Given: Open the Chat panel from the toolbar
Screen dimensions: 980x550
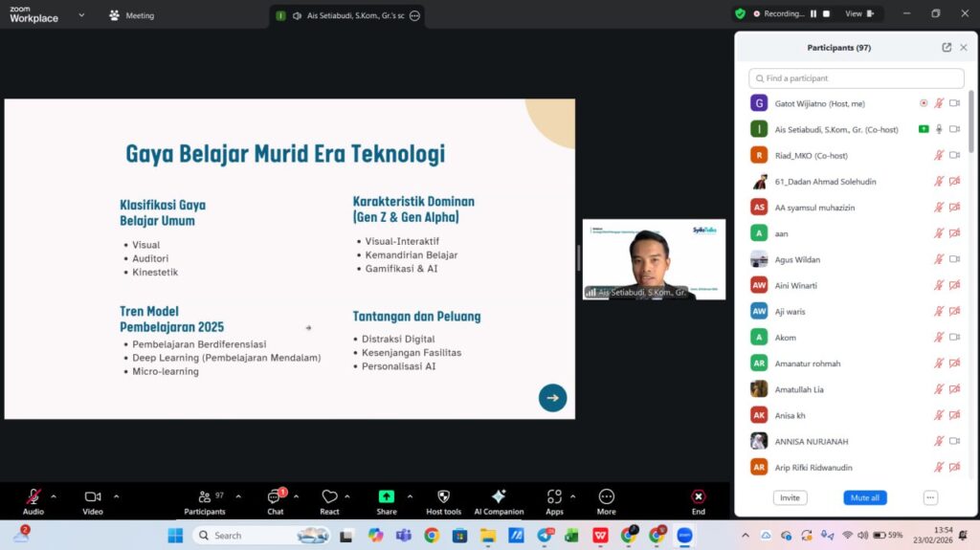Looking at the screenshot, I should tap(275, 497).
